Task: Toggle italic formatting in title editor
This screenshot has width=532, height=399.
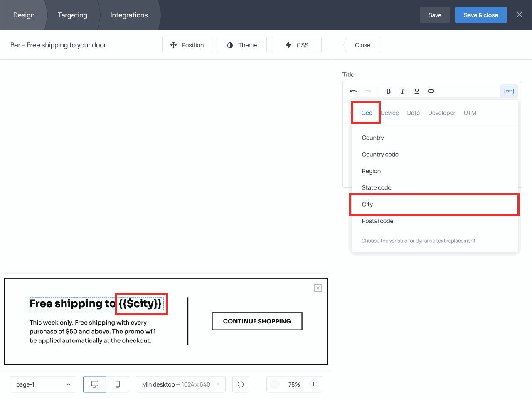Action: 402,91
